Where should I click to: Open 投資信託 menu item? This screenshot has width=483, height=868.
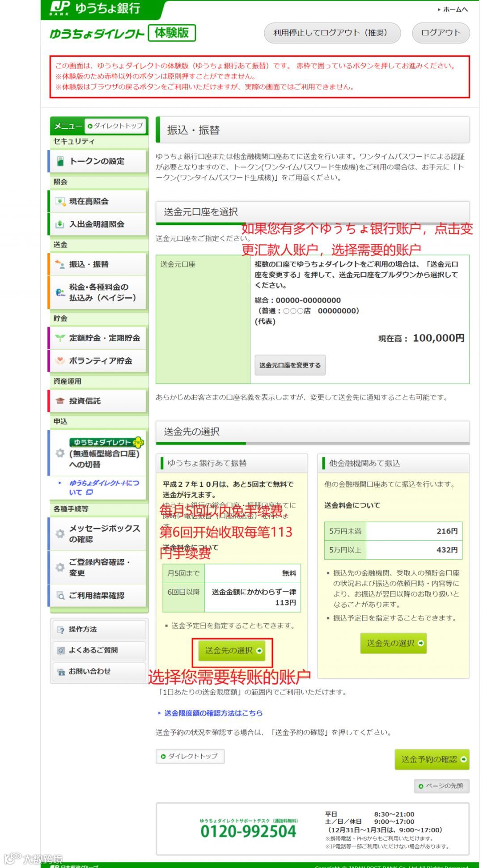pos(97,401)
